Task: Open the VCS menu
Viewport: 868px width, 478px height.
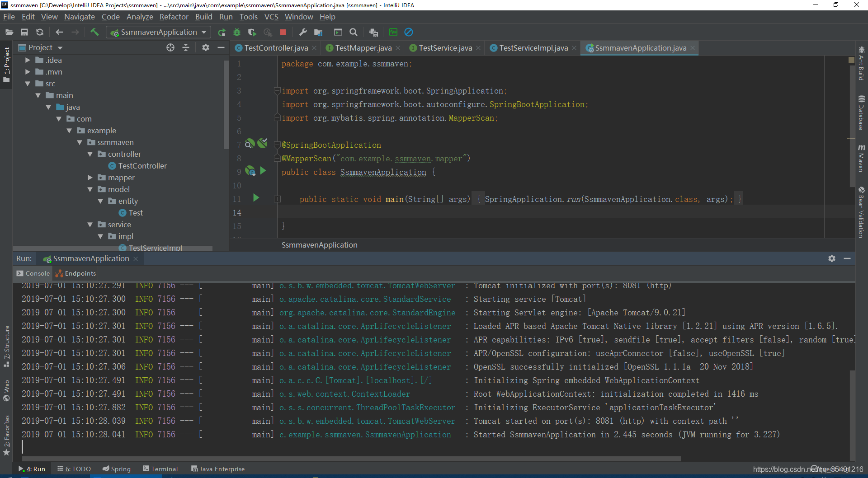Action: coord(271,17)
